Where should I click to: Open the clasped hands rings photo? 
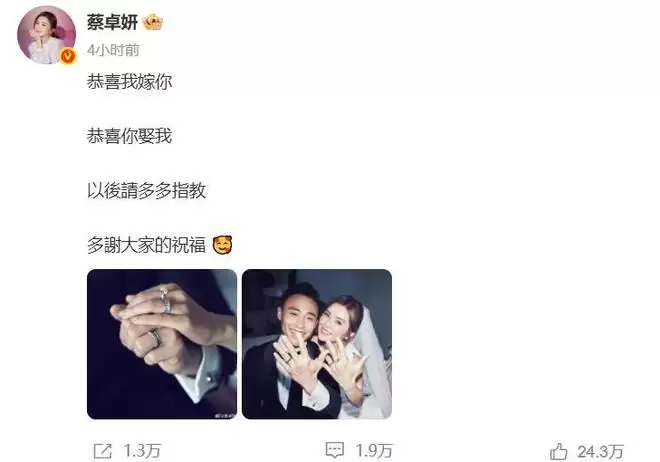[x=162, y=344]
